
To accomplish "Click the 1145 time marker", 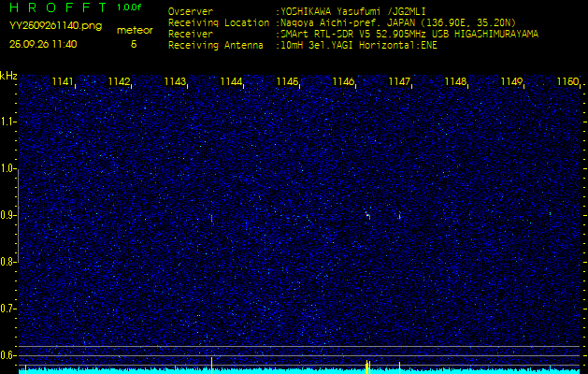I will 287,82.
